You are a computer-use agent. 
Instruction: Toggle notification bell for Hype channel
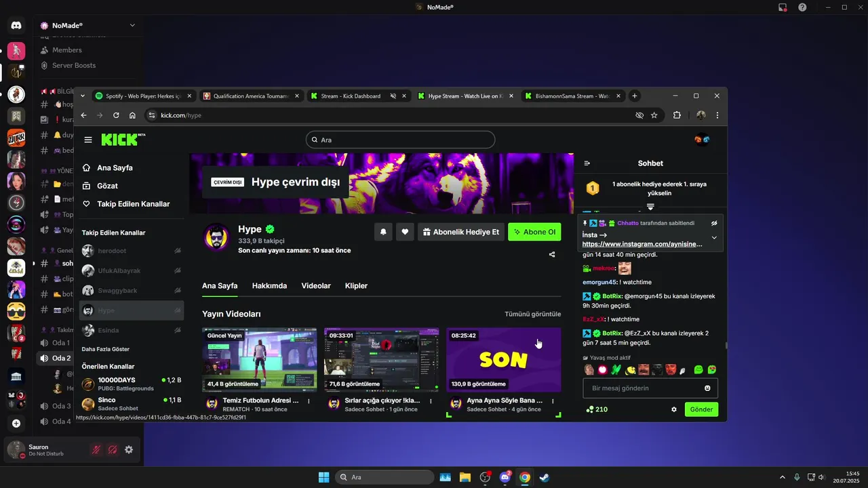pyautogui.click(x=383, y=232)
